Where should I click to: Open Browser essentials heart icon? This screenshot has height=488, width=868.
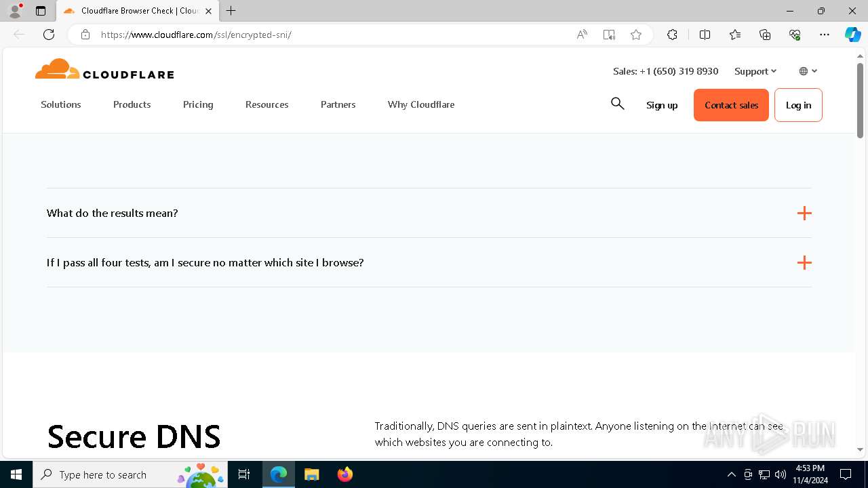point(795,35)
